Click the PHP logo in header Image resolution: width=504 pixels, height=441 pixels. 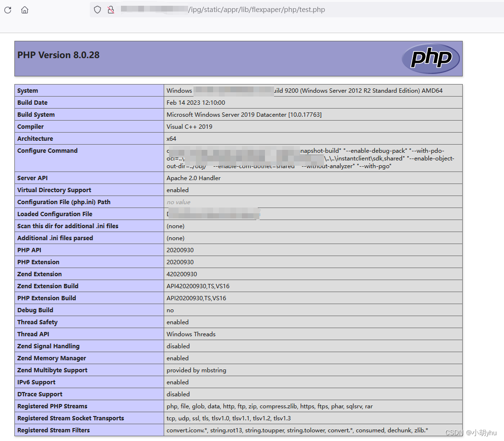[431, 59]
